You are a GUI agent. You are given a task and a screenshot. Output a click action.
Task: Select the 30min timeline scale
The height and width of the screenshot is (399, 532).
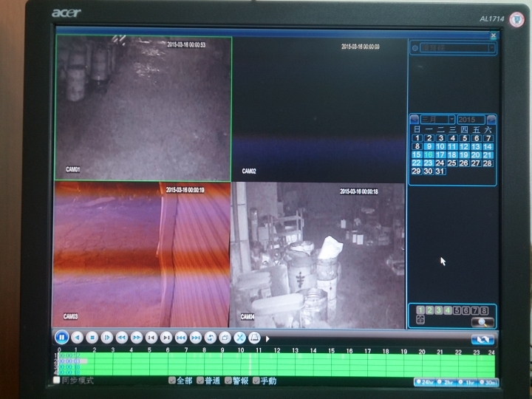(x=488, y=383)
